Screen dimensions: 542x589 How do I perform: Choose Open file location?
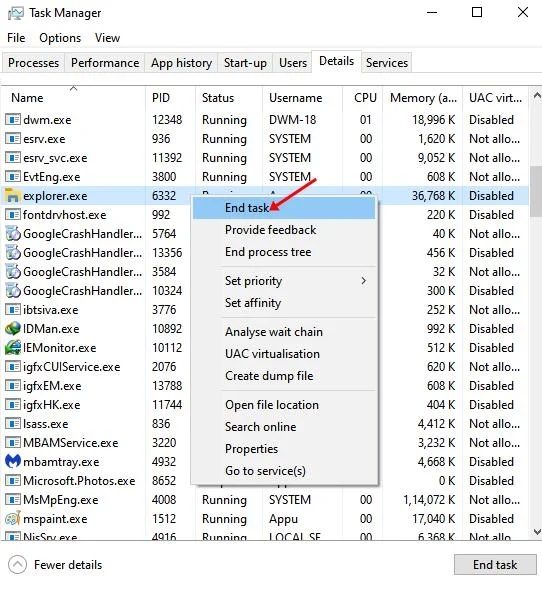[x=284, y=405]
